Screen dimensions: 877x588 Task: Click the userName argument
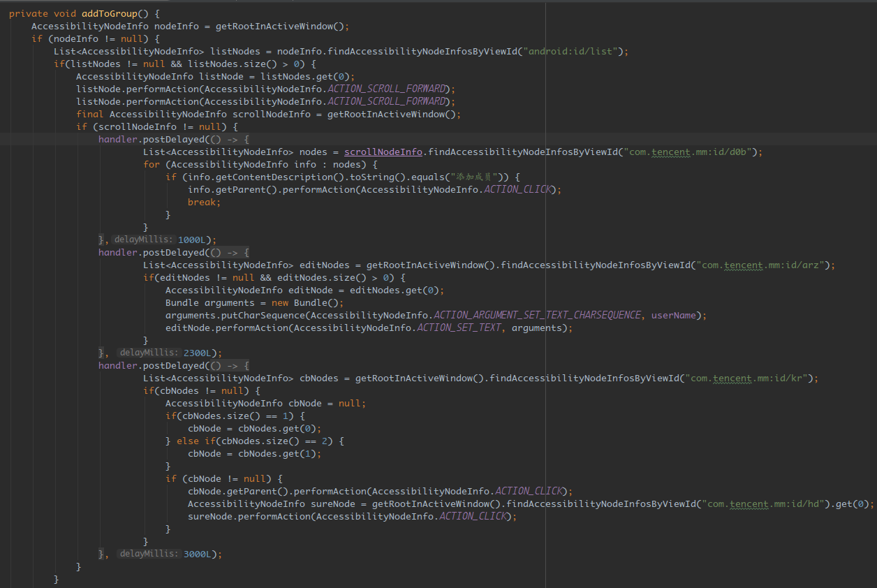(673, 315)
